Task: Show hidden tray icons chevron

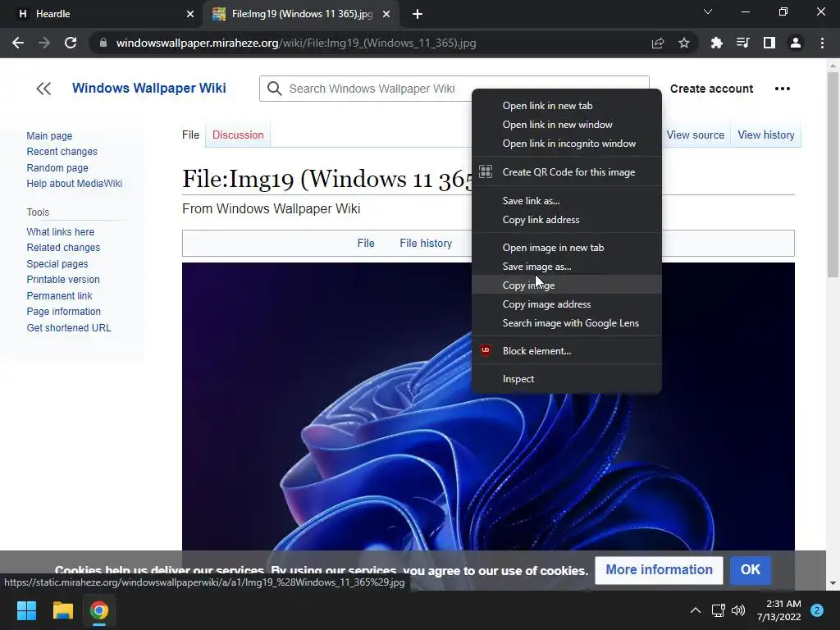Action: point(696,610)
